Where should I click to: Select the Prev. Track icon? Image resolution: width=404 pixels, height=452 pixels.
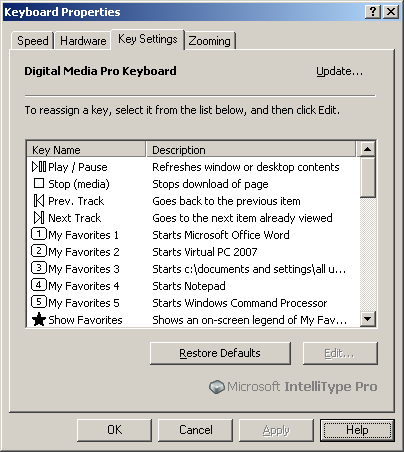(x=39, y=201)
